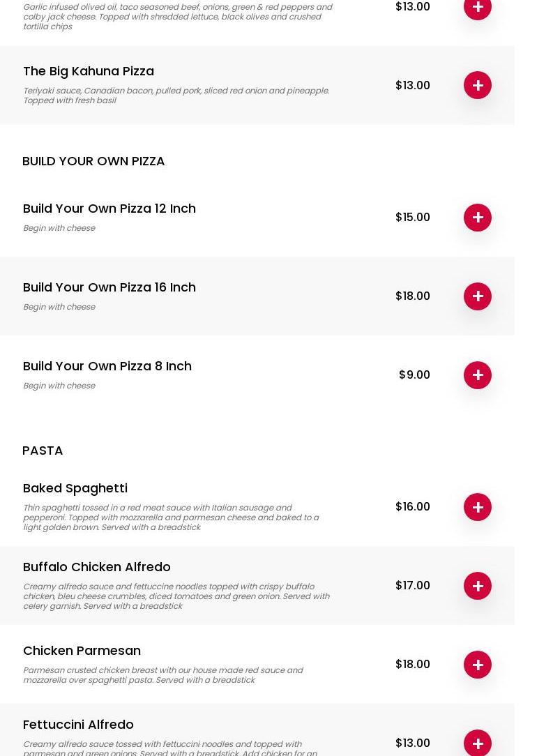Open The Big Kahuna Pizza title

[89, 71]
